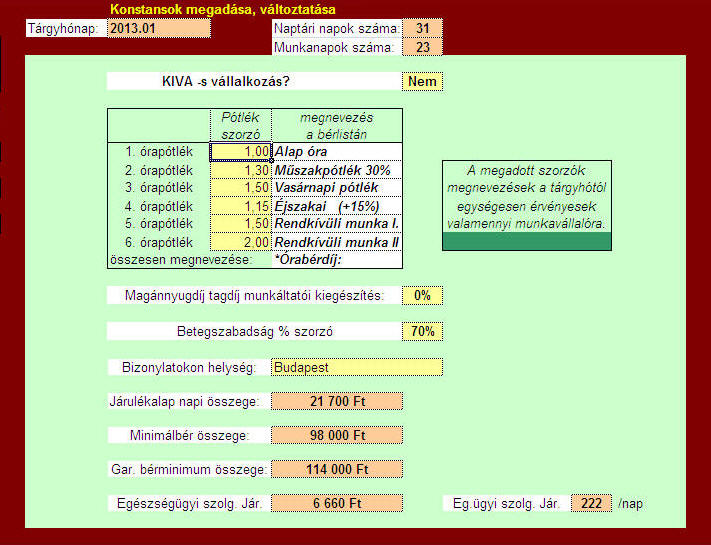Viewport: 711px width, 545px height.
Task: Click the 6. órapótlék row label
Action: (159, 243)
